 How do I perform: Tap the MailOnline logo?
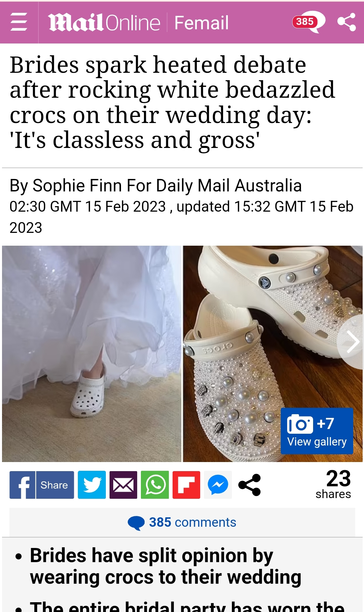coord(104,23)
